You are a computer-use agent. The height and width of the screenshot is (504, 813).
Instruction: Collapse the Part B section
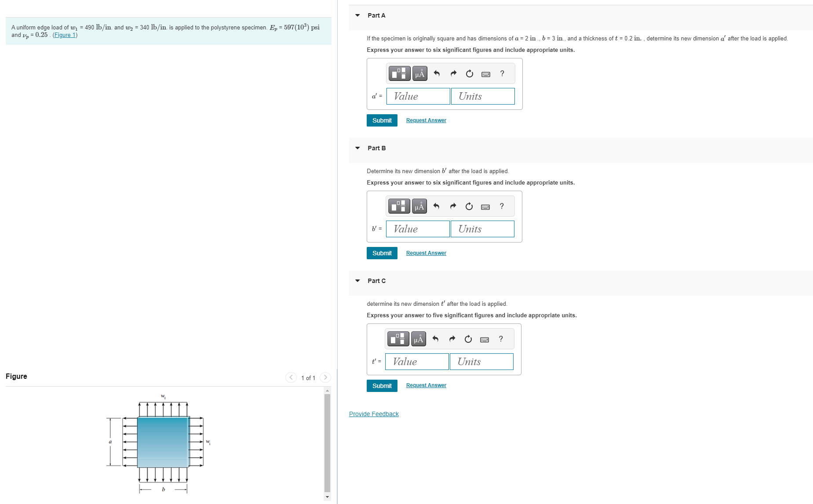(357, 148)
